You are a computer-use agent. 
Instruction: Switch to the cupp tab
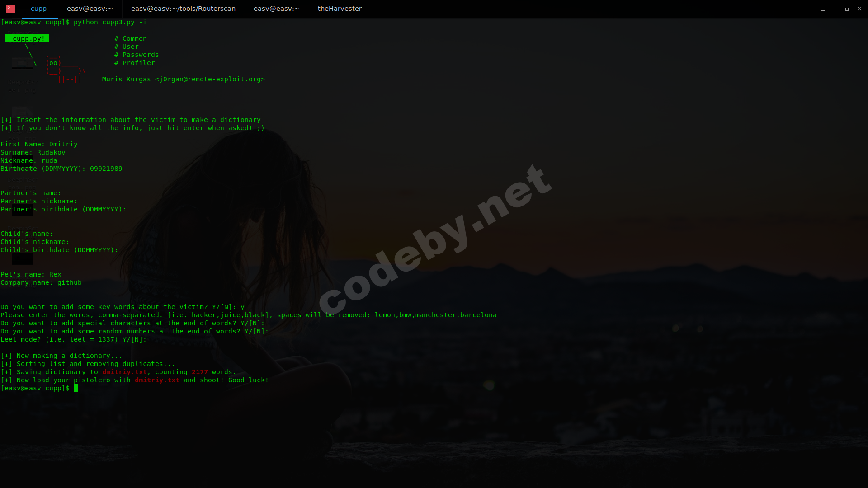click(38, 9)
